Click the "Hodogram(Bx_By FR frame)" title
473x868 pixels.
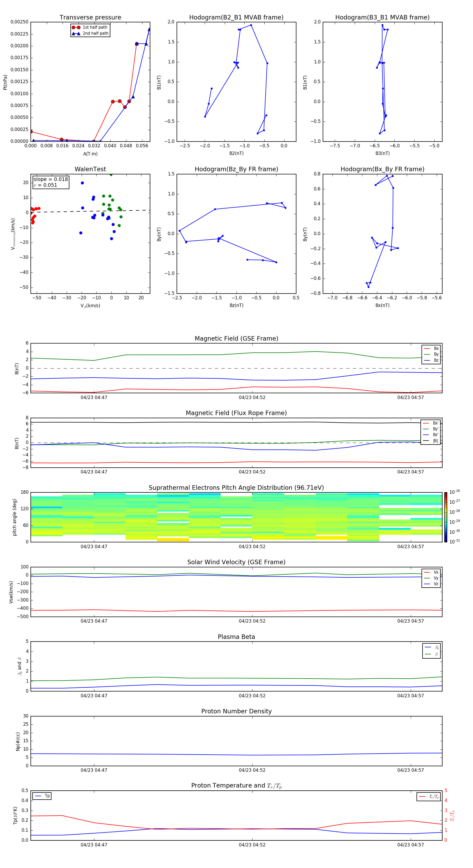click(x=382, y=169)
